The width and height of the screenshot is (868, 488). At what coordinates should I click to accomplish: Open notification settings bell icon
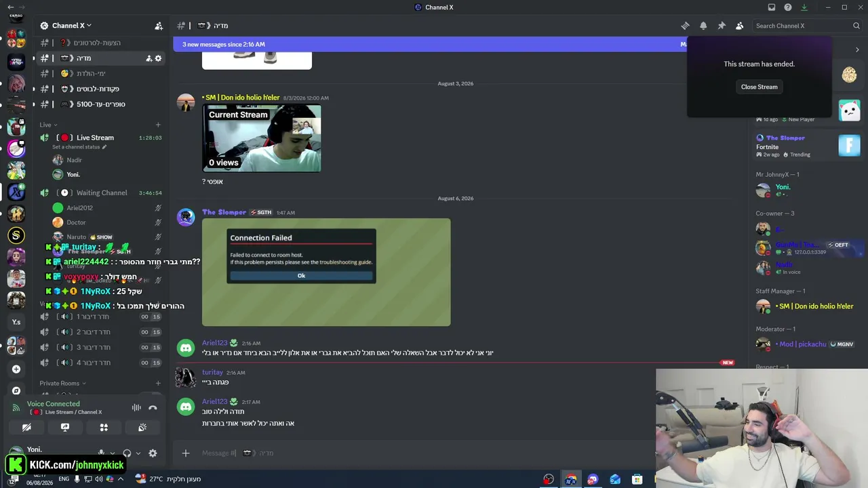coord(703,26)
